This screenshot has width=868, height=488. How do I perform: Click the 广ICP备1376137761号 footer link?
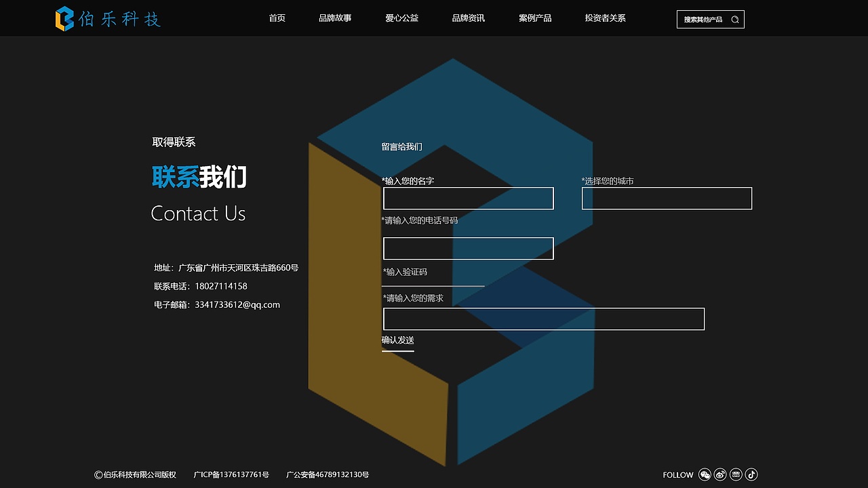click(x=231, y=475)
